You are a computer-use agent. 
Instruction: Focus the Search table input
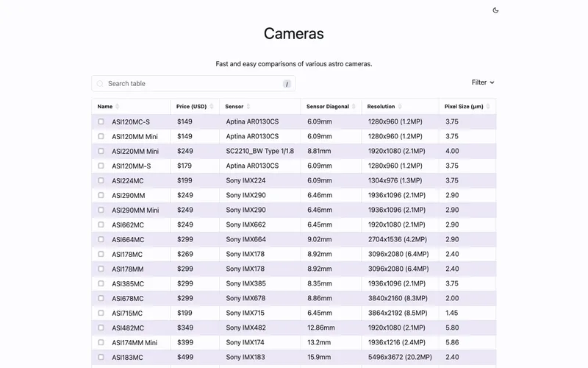click(193, 83)
